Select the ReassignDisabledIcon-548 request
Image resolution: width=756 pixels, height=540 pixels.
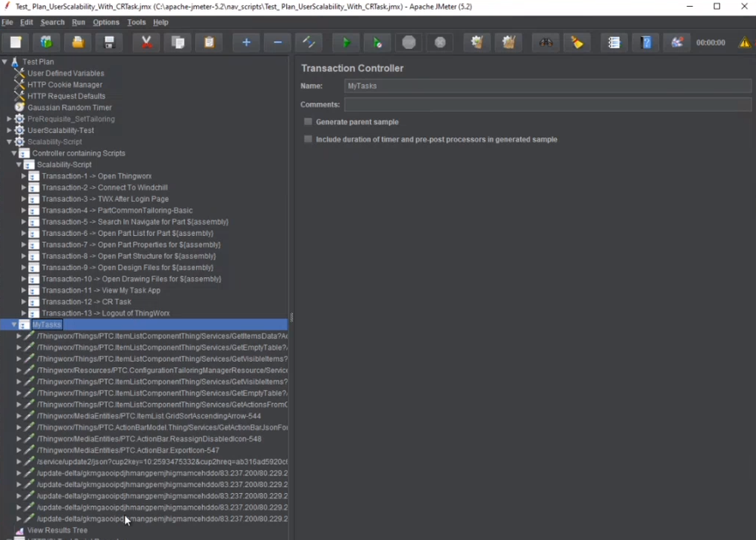point(149,439)
